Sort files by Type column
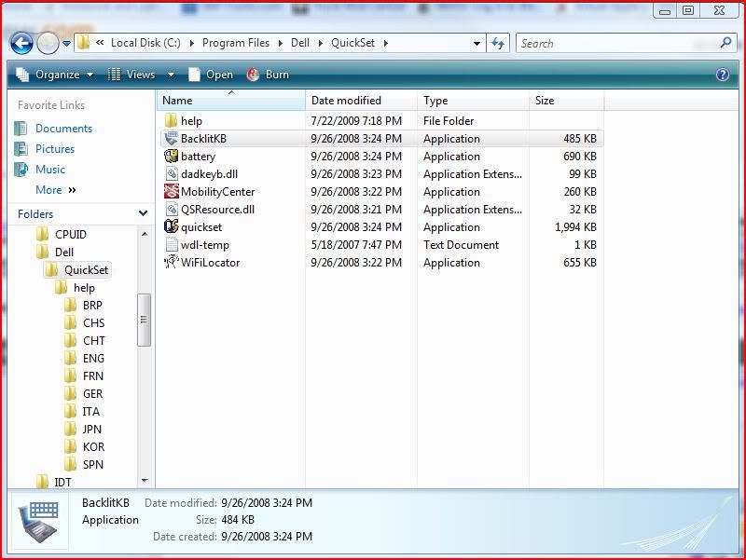 (x=473, y=101)
